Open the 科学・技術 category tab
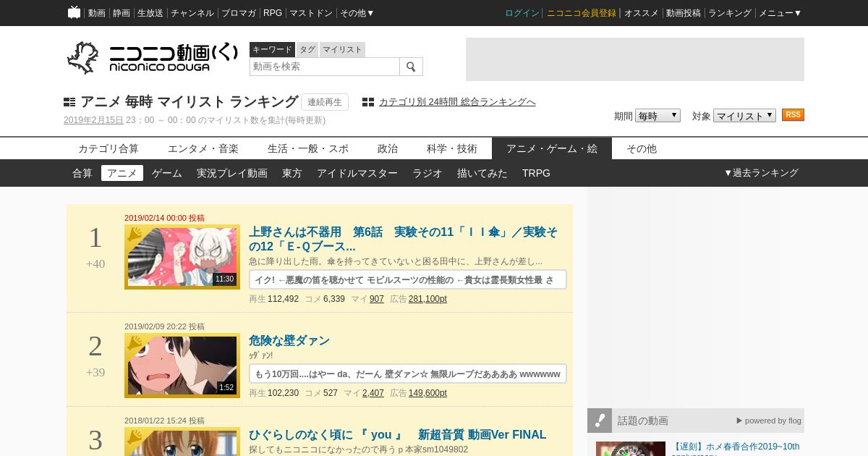 point(452,148)
